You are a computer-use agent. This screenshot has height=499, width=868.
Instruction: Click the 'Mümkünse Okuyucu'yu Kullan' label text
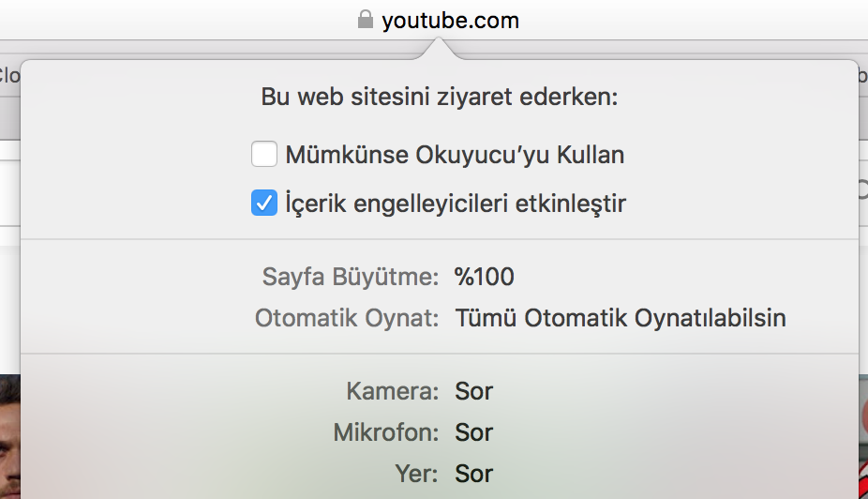[455, 154]
